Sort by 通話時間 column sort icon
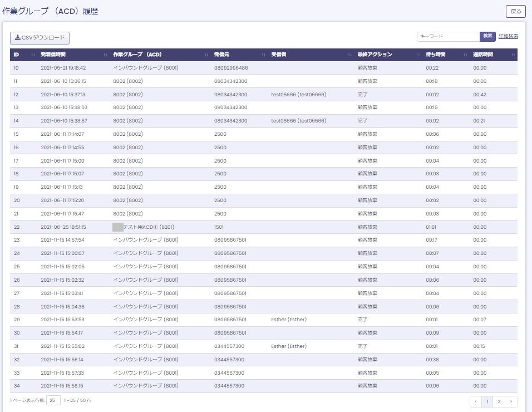532x412 pixels. pos(513,55)
